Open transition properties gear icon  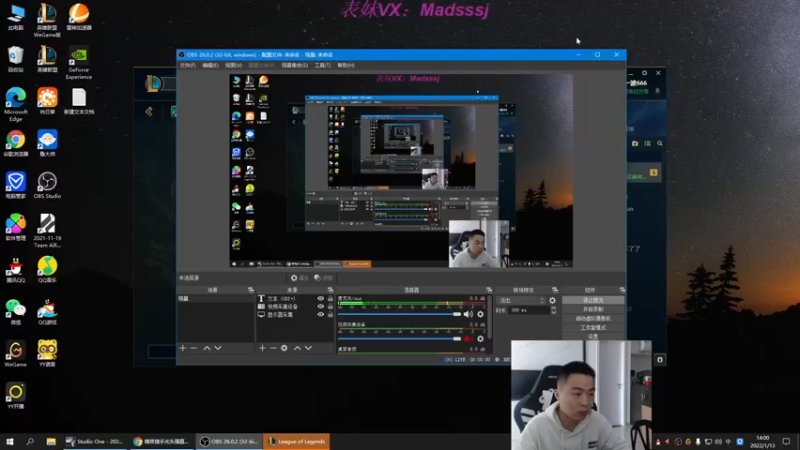click(x=552, y=301)
